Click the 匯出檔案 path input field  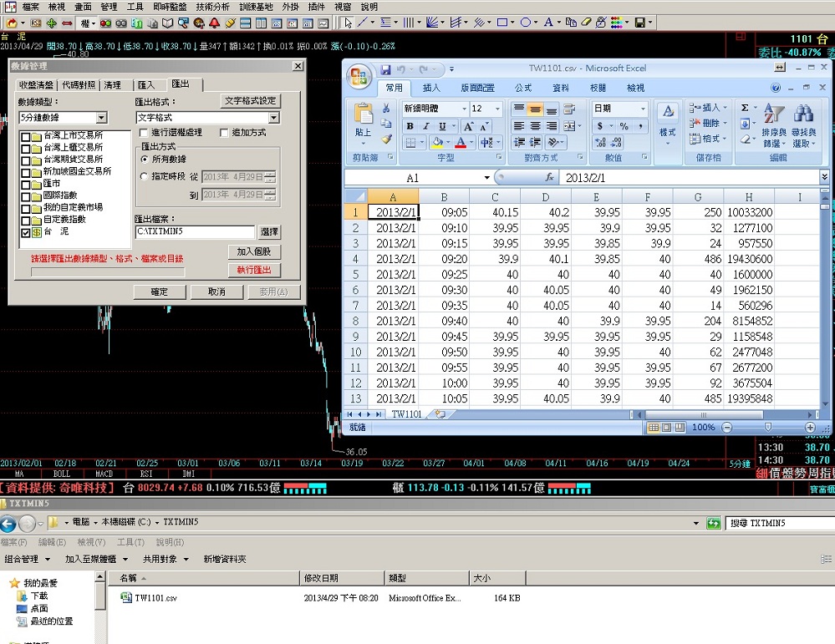[195, 232]
